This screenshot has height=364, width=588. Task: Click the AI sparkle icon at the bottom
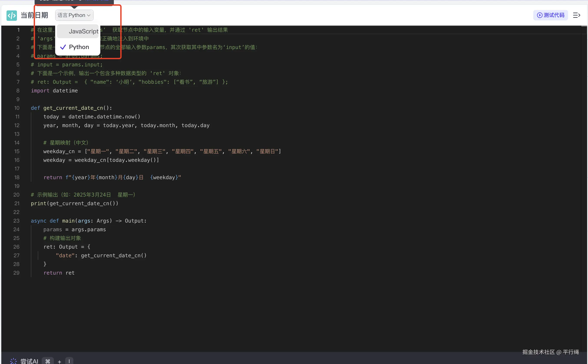pyautogui.click(x=13, y=361)
